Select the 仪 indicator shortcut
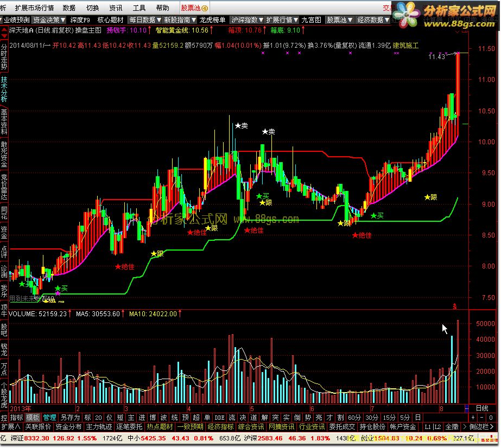The height and width of the screenshot is (448, 501). pyautogui.click(x=109, y=418)
